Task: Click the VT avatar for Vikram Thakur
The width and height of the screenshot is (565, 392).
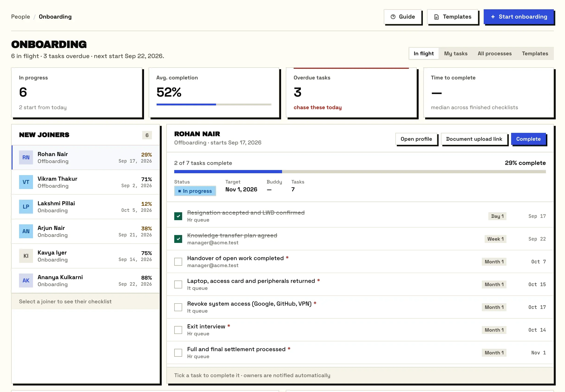Action: pos(26,182)
